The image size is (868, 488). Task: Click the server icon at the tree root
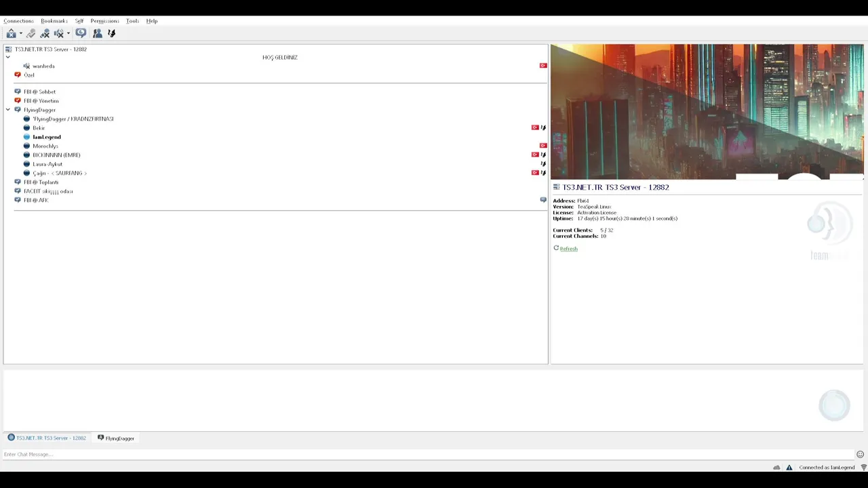click(x=8, y=49)
